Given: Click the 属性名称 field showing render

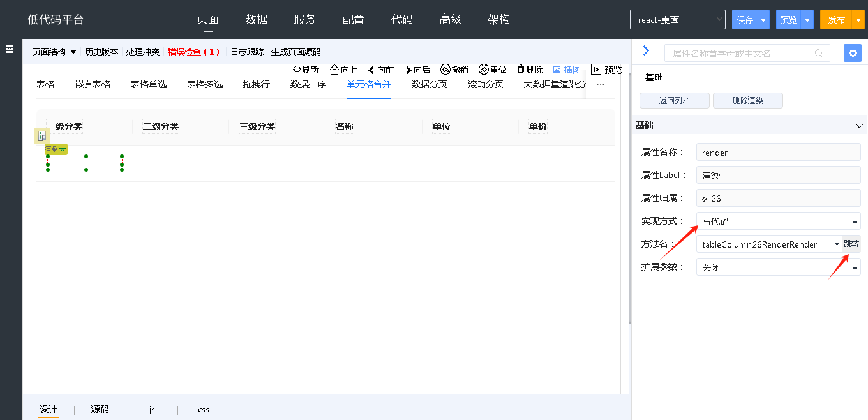Looking at the screenshot, I should (x=779, y=153).
